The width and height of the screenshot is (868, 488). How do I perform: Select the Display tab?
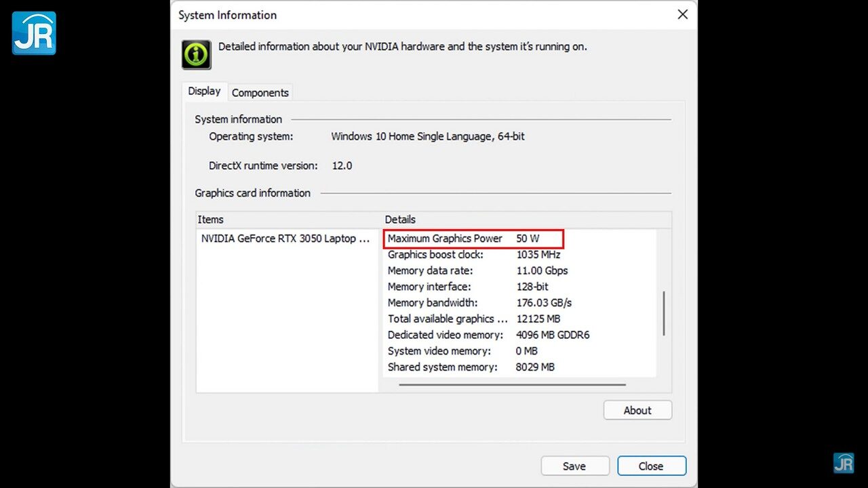[203, 91]
